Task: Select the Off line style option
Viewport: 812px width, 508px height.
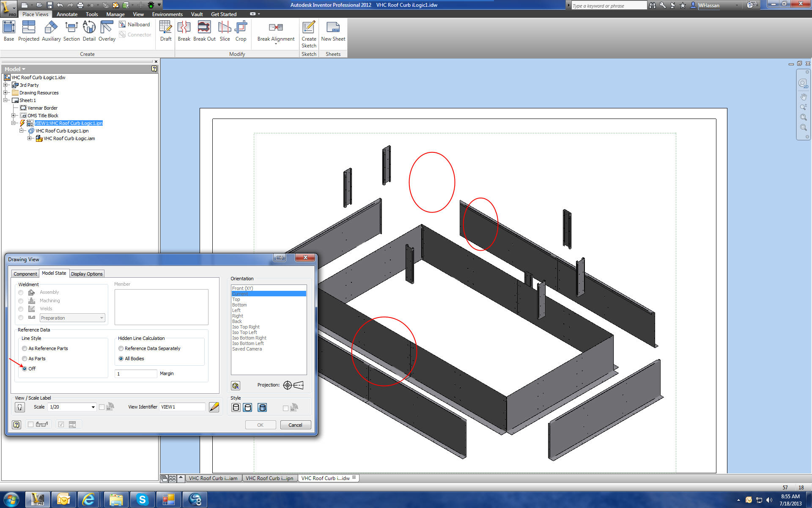Action: click(25, 368)
